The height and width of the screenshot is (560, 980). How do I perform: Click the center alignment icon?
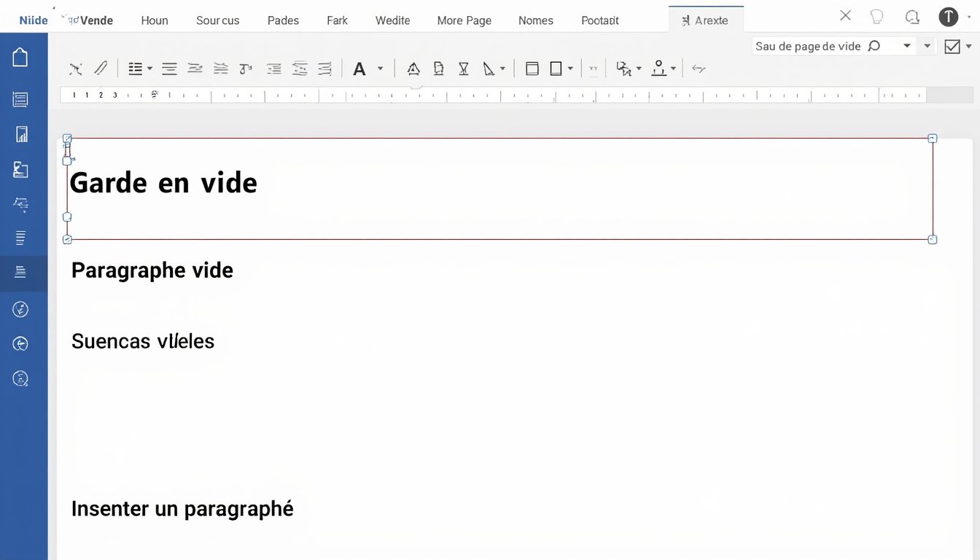(x=169, y=69)
